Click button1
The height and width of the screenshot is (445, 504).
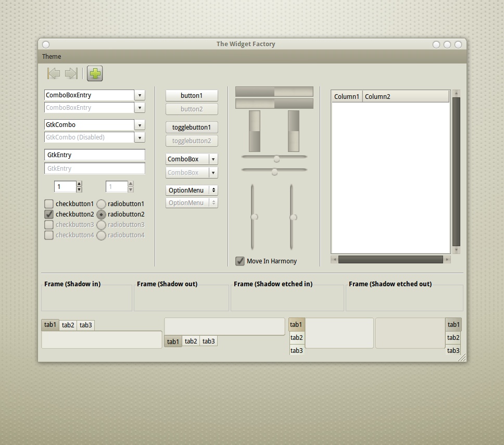pos(192,95)
